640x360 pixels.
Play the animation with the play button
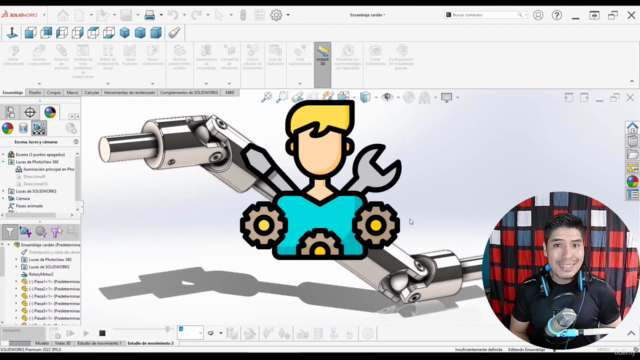[x=86, y=333]
